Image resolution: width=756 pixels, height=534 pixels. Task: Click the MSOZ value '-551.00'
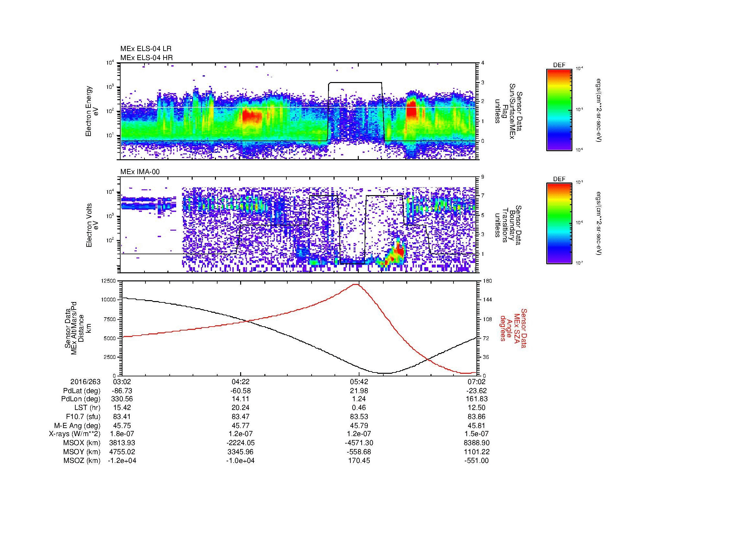476,461
